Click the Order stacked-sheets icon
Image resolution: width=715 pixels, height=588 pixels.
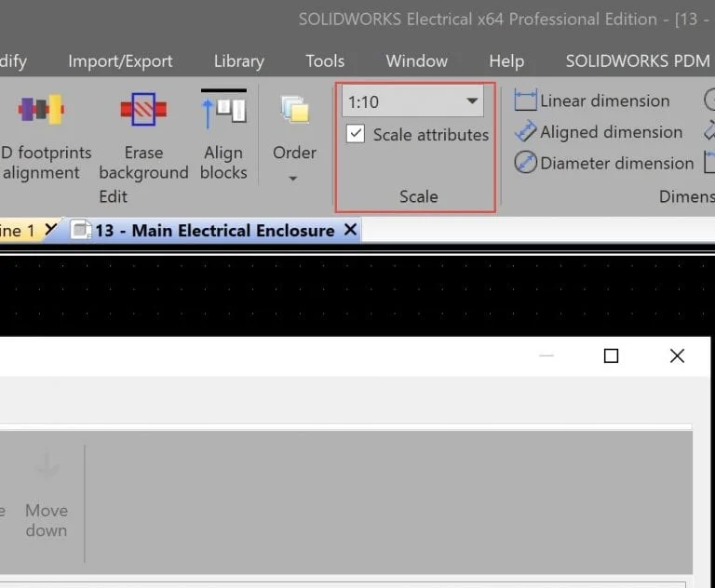(294, 111)
